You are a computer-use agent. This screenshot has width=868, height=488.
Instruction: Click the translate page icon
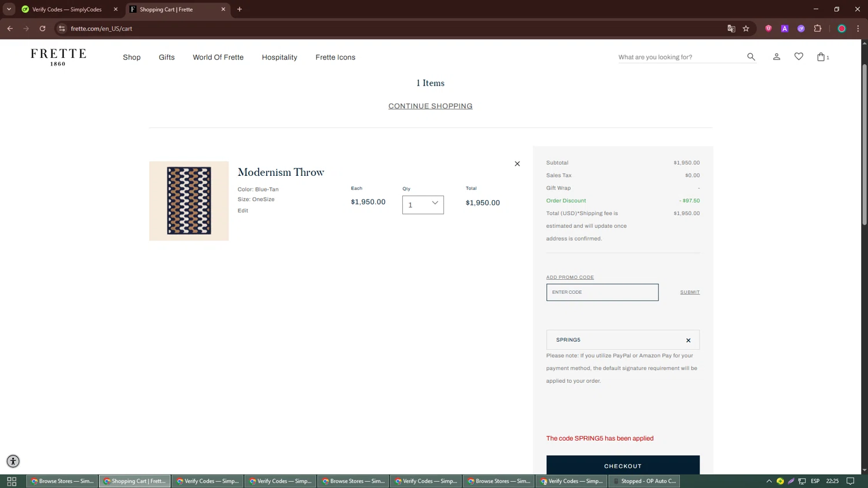(x=731, y=28)
